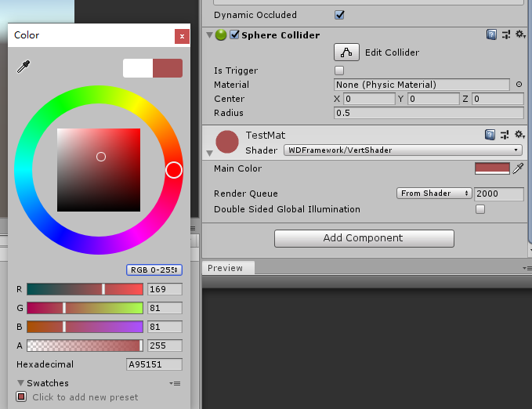
Task: Close the Color picker window
Action: (x=182, y=36)
